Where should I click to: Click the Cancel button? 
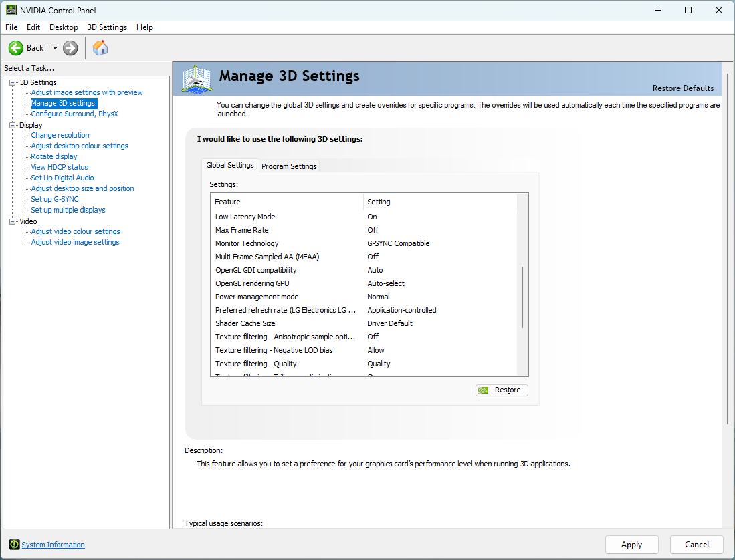click(697, 545)
